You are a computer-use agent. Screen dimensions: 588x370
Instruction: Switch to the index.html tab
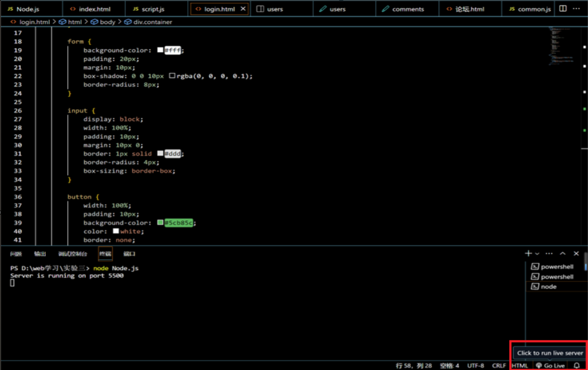(90, 9)
